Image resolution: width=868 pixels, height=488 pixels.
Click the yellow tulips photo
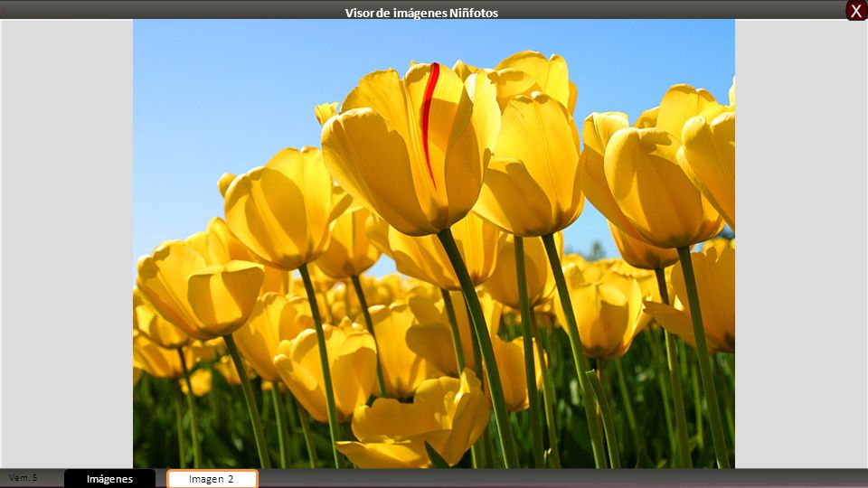pyautogui.click(x=434, y=244)
